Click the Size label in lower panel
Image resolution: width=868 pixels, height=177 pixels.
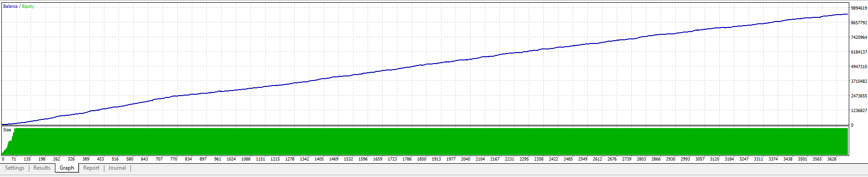(x=7, y=130)
